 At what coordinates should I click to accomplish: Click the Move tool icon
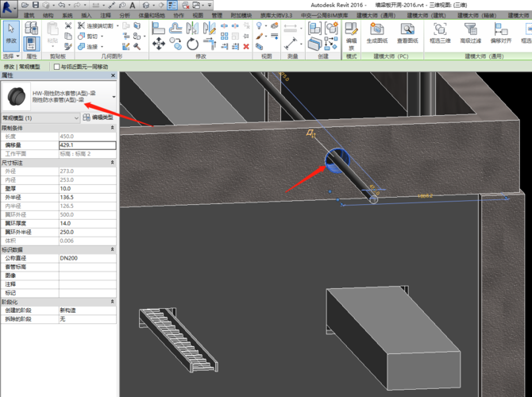[x=158, y=43]
